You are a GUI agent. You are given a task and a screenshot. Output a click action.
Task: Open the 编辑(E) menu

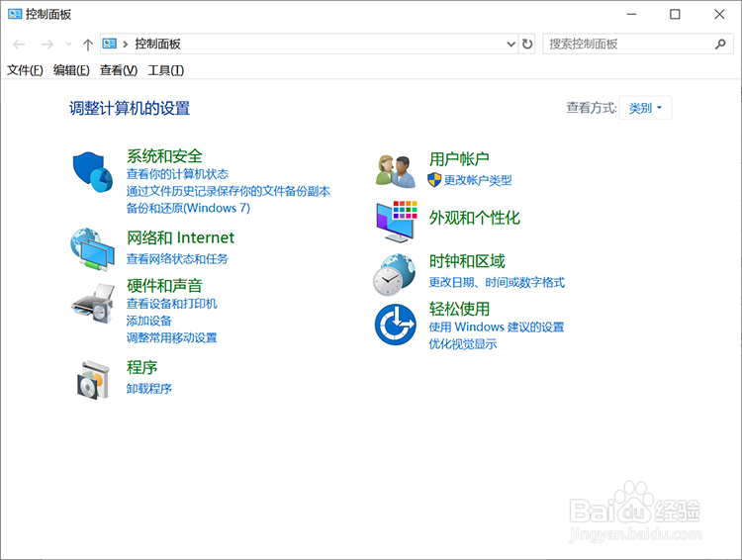tap(71, 70)
